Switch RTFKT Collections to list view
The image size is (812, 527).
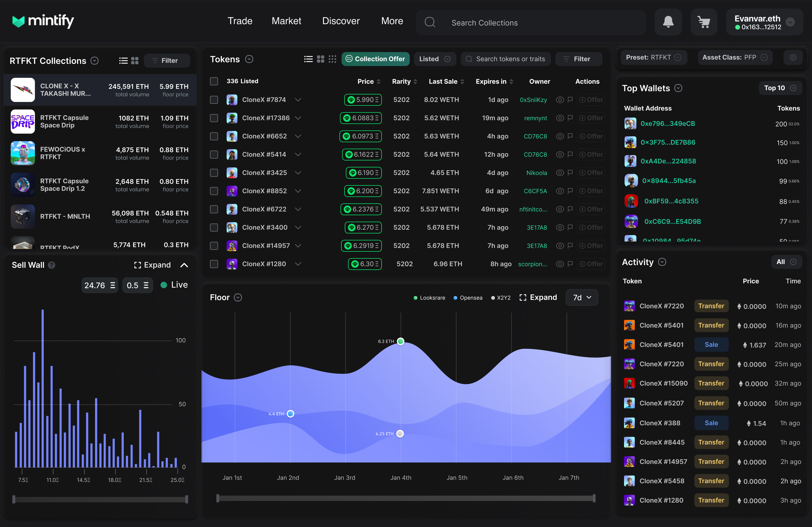[x=123, y=61]
